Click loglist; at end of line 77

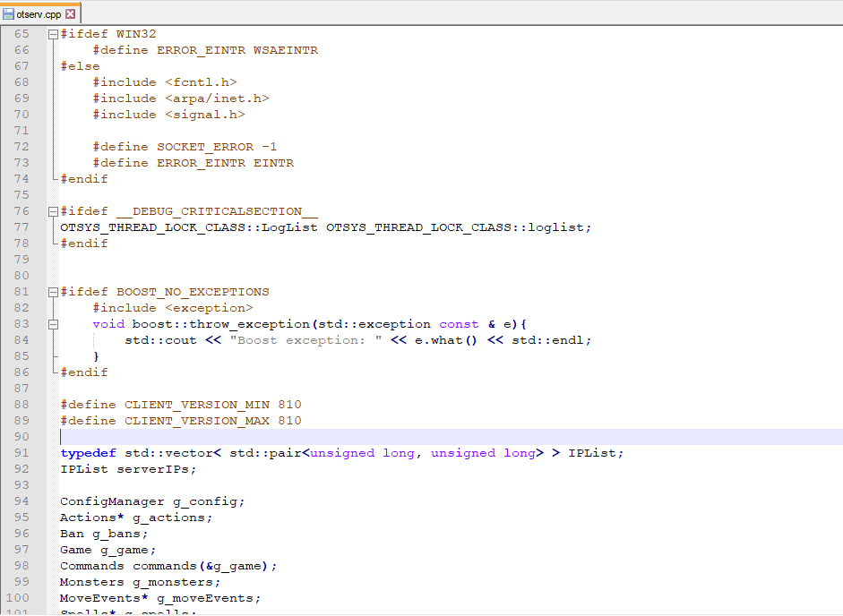(560, 227)
